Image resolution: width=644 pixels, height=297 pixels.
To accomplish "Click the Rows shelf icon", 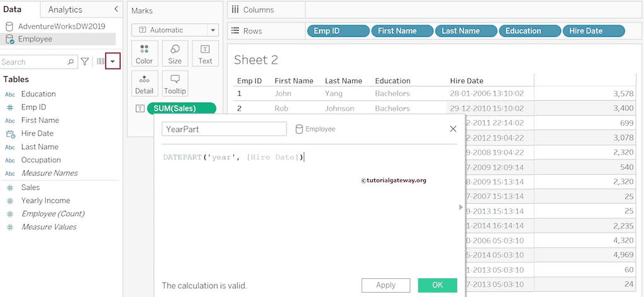I will point(235,30).
